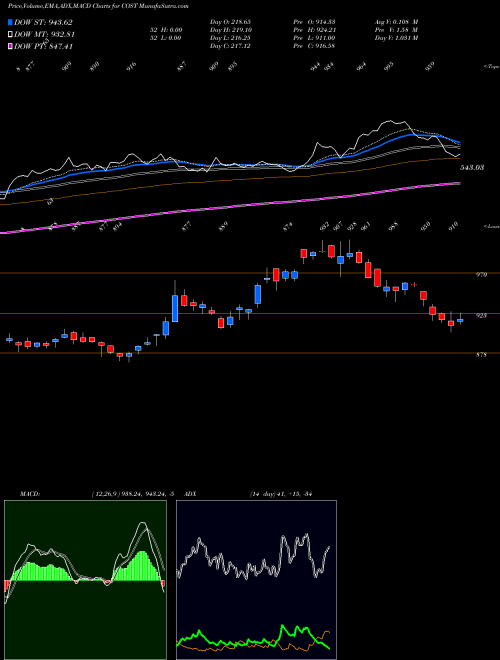Image resolution: width=500 pixels, height=660 pixels.
Task: Click the 52 L: 0.00 value
Action: coord(168,38)
